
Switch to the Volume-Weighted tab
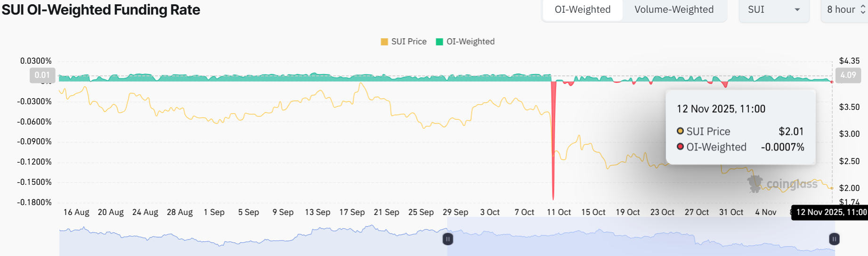click(673, 10)
